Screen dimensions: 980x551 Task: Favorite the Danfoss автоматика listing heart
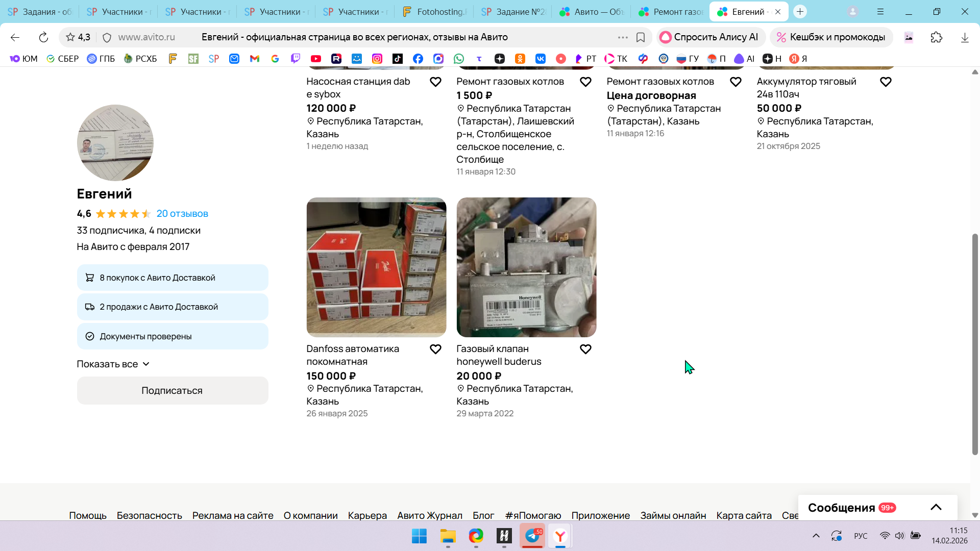[435, 349]
